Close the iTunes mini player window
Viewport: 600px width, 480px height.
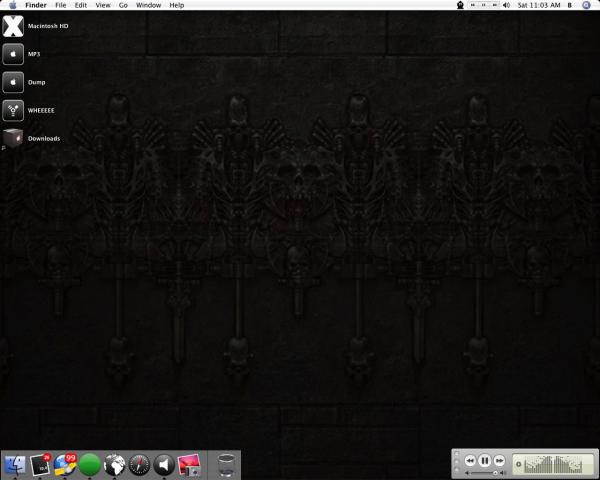tap(456, 454)
